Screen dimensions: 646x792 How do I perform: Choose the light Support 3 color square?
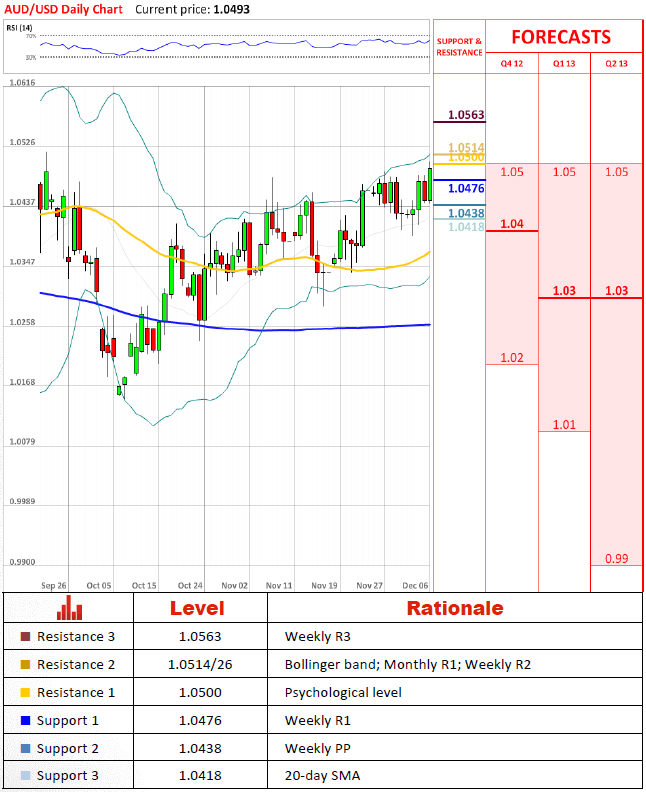[x=25, y=777]
